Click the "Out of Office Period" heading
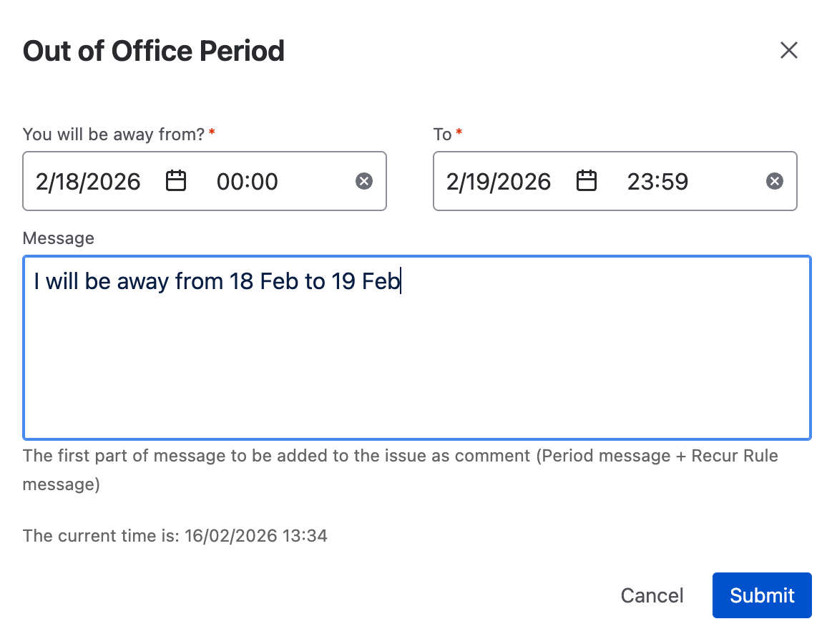 154,51
